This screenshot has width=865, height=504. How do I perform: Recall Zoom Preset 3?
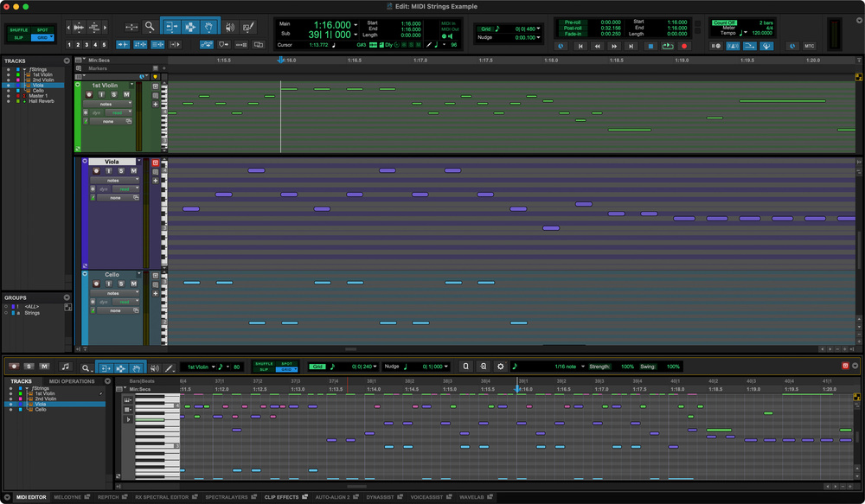[x=86, y=45]
